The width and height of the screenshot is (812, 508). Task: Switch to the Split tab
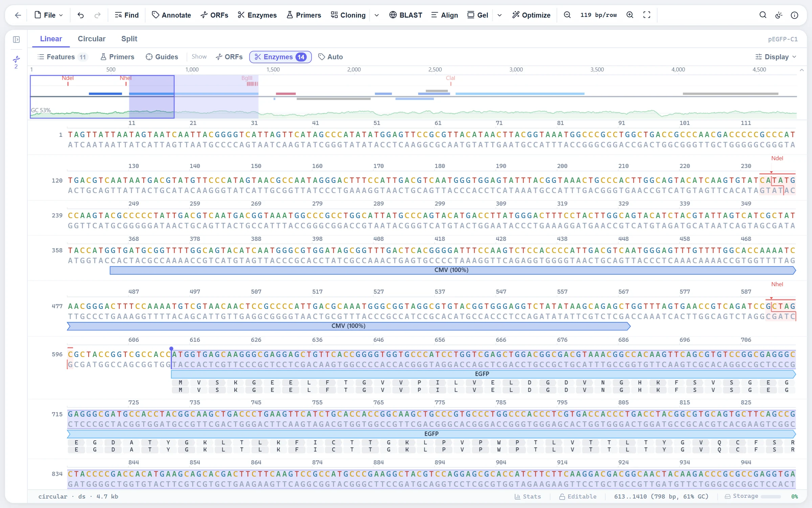click(129, 39)
